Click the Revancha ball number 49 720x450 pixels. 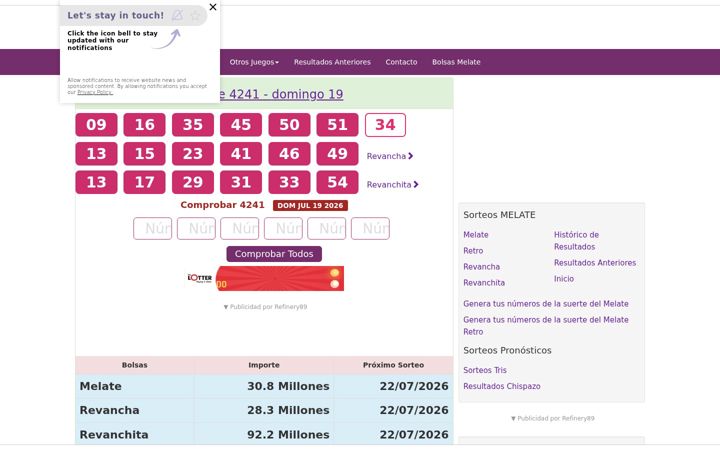pos(337,153)
